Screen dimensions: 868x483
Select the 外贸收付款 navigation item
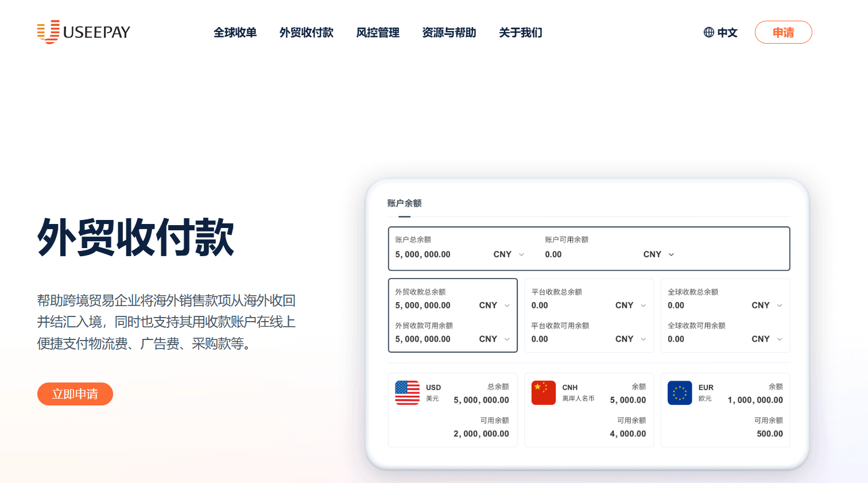(306, 33)
